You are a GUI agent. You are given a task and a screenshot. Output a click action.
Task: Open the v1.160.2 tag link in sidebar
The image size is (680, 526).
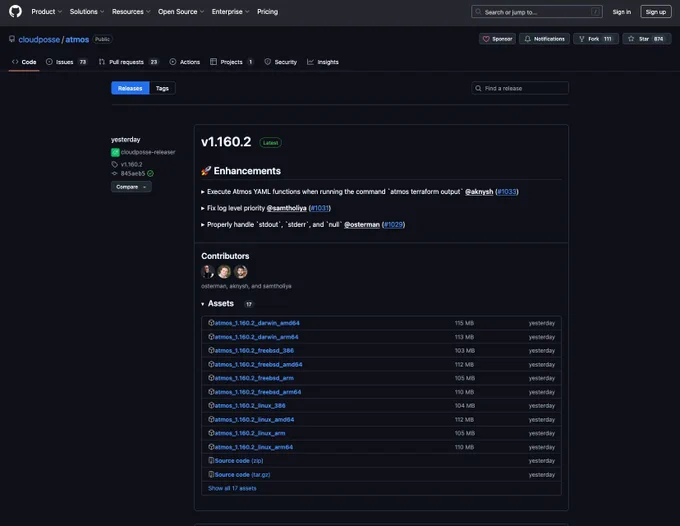[131, 164]
